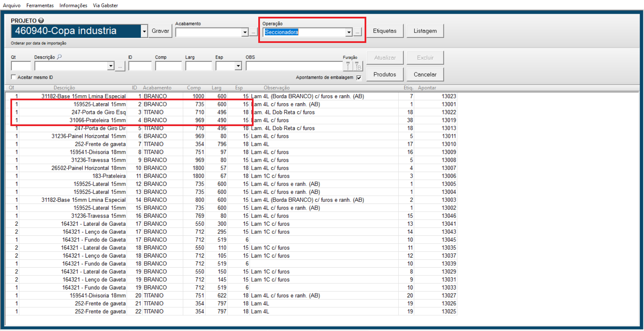This screenshot has height=331, width=644.
Task: Select row 31236-Painel Horizontal 15mm
Action: click(x=231, y=136)
